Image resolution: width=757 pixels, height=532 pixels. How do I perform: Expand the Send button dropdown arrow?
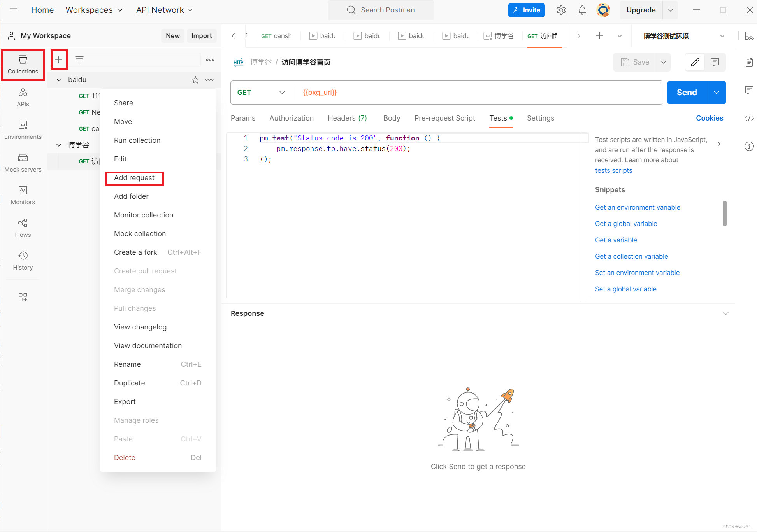click(717, 93)
